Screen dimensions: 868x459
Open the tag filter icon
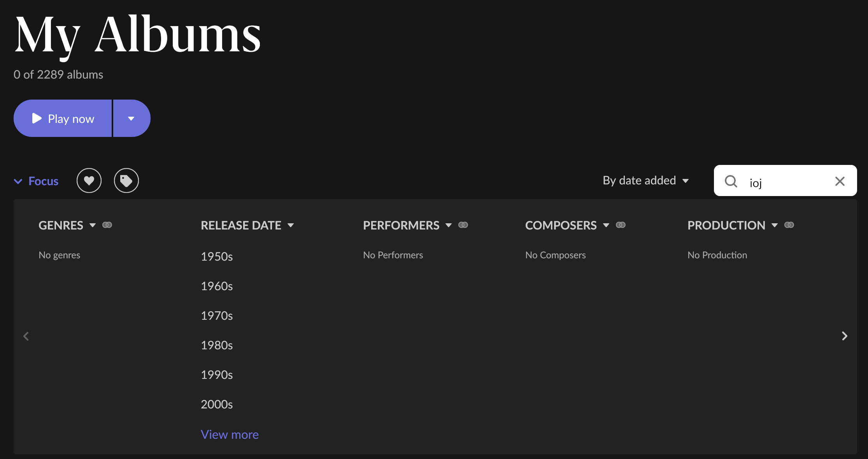click(126, 180)
